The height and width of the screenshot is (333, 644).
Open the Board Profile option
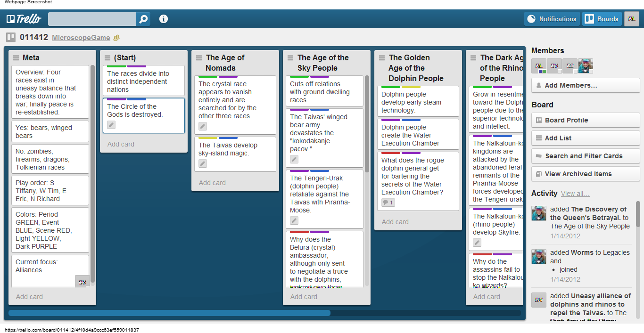(x=585, y=120)
